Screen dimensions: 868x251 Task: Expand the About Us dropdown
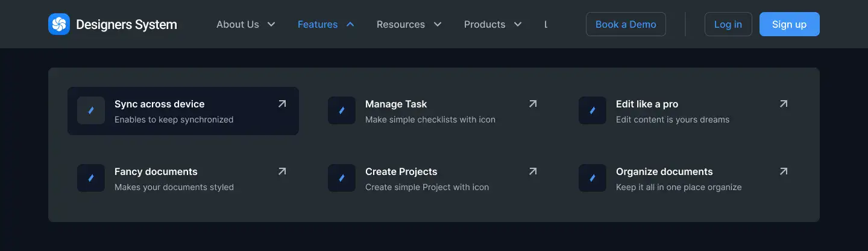click(x=245, y=25)
